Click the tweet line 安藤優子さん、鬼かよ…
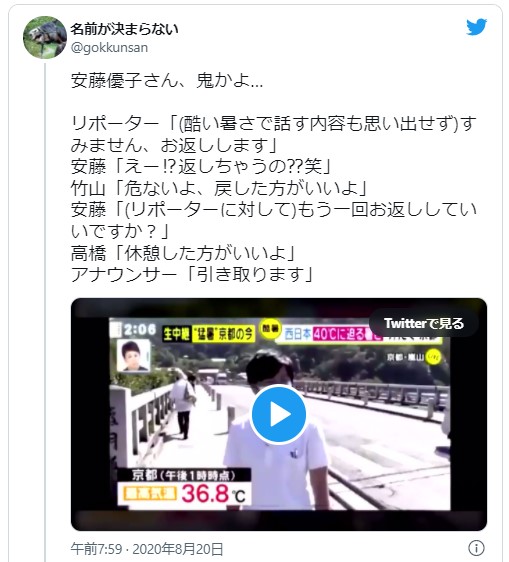 (167, 81)
